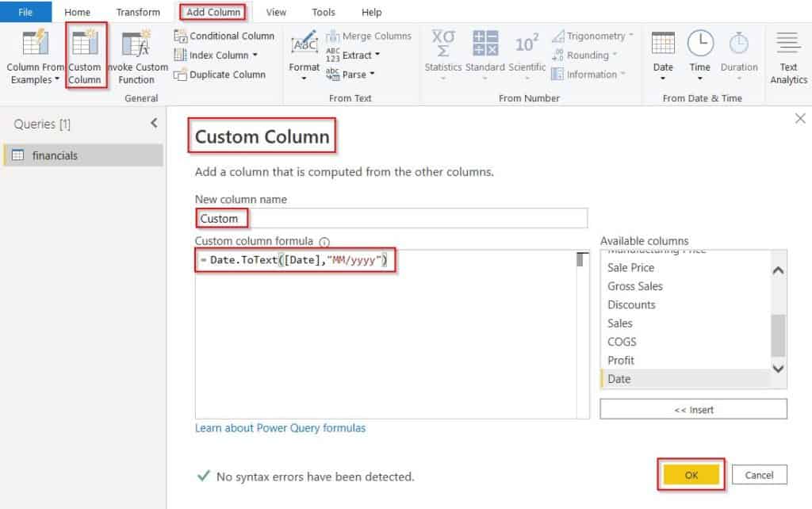This screenshot has height=509, width=812.
Task: Select Gross Sales in available columns
Action: point(635,286)
